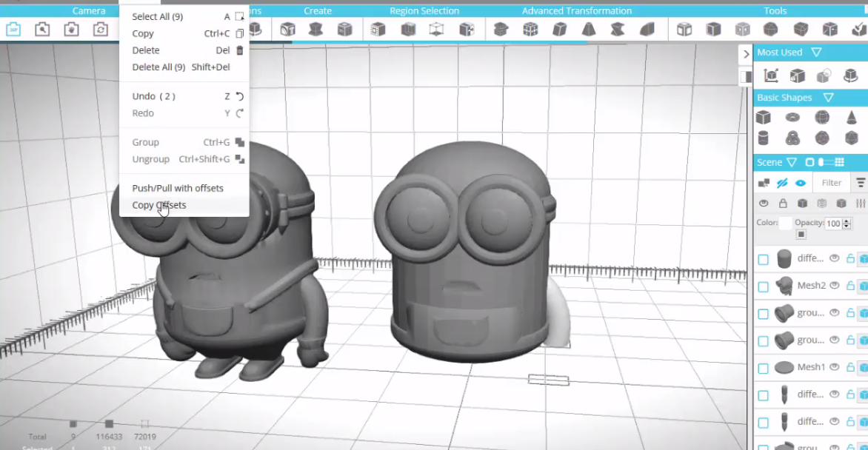Choose Copy from the edit menu

pyautogui.click(x=184, y=33)
